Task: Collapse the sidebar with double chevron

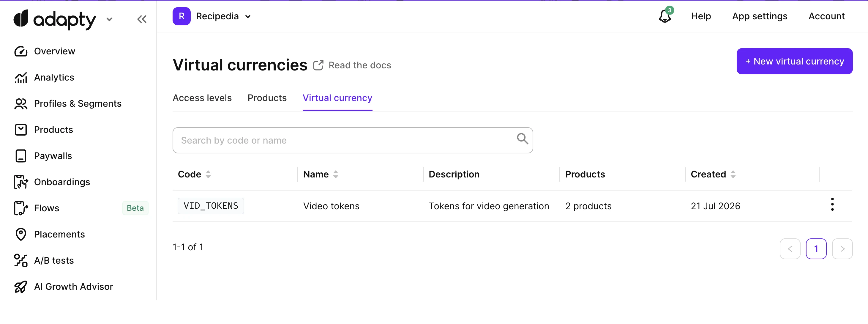Action: [x=142, y=19]
